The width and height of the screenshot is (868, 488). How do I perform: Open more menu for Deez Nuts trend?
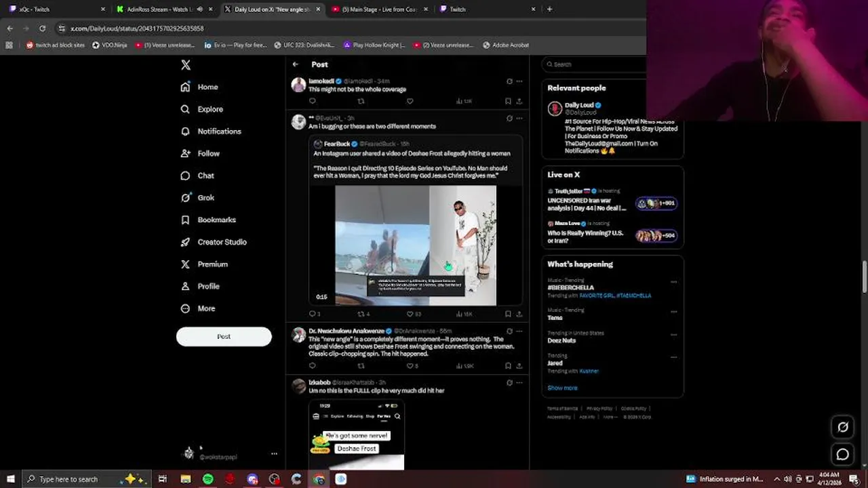673,335
